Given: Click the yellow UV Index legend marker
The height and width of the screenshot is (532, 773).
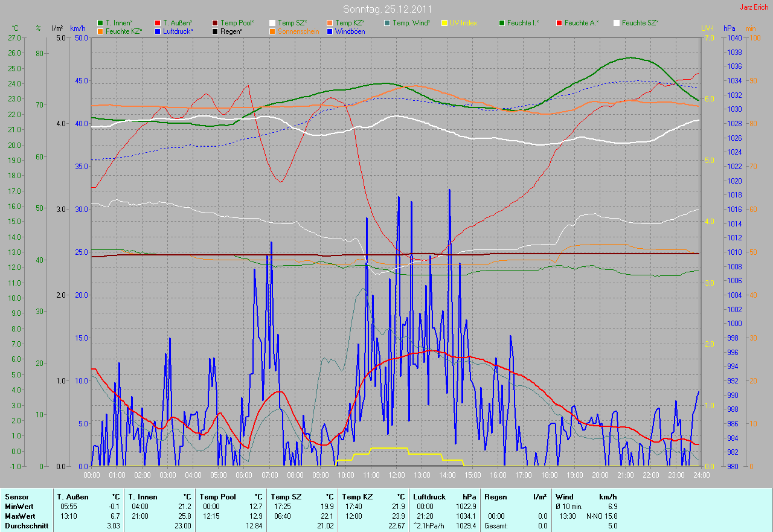Looking at the screenshot, I should tap(444, 23).
